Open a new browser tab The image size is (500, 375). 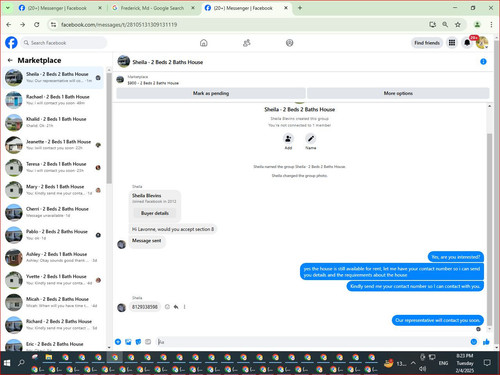pos(300,8)
